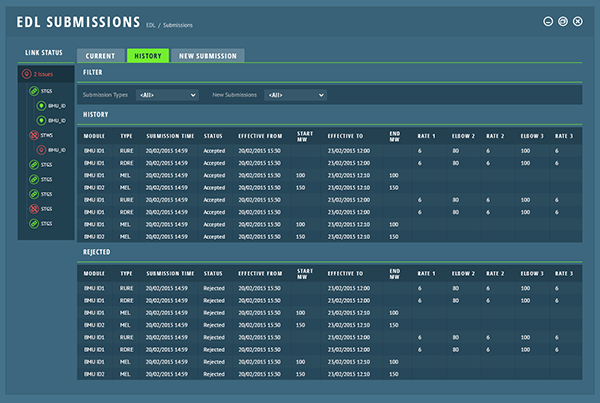Click the Link Status panel heading
The width and height of the screenshot is (600, 403).
point(44,52)
